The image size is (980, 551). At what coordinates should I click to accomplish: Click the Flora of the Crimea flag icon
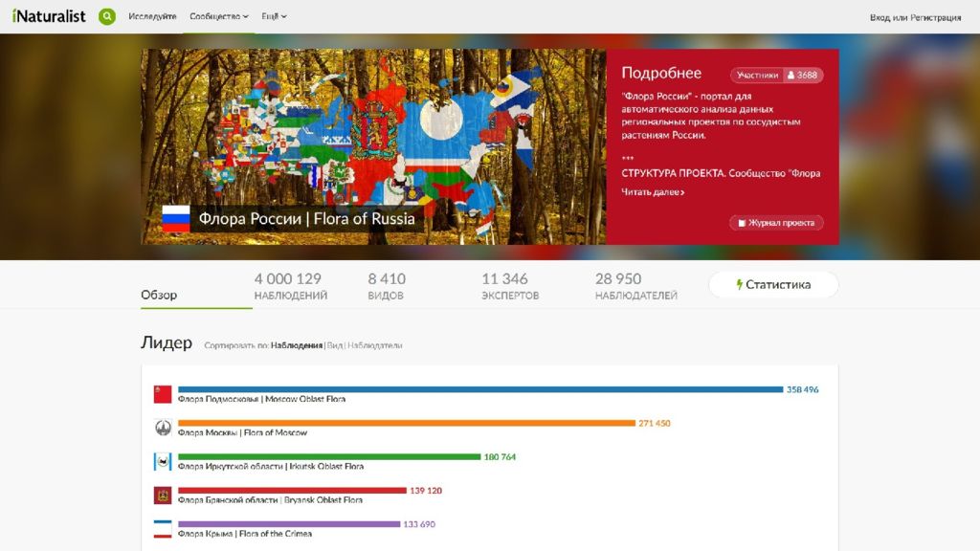tap(163, 529)
